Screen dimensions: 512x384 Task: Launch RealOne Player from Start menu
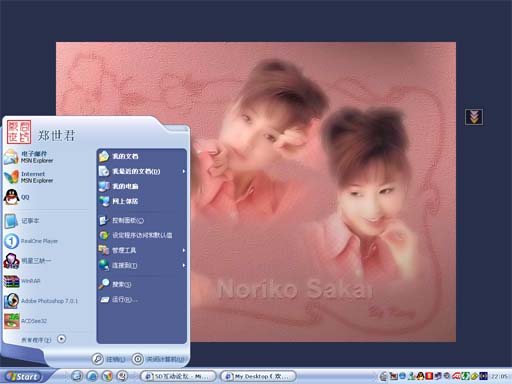(x=31, y=241)
